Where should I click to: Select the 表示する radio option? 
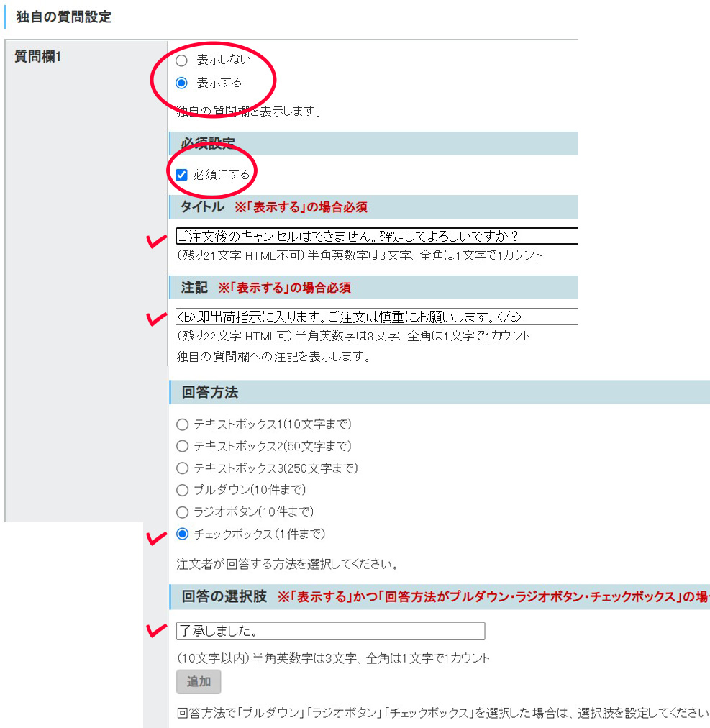182,83
